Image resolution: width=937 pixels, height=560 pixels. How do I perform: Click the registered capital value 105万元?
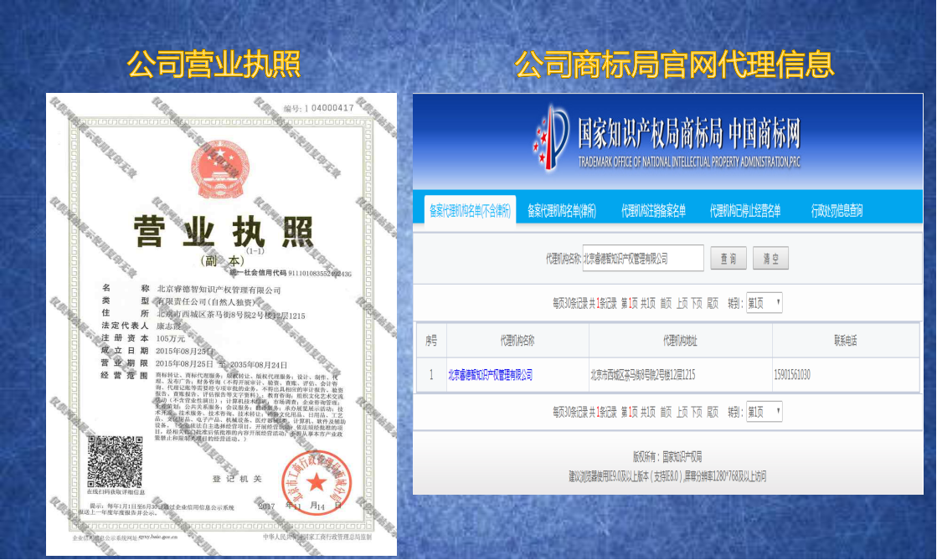pos(170,338)
